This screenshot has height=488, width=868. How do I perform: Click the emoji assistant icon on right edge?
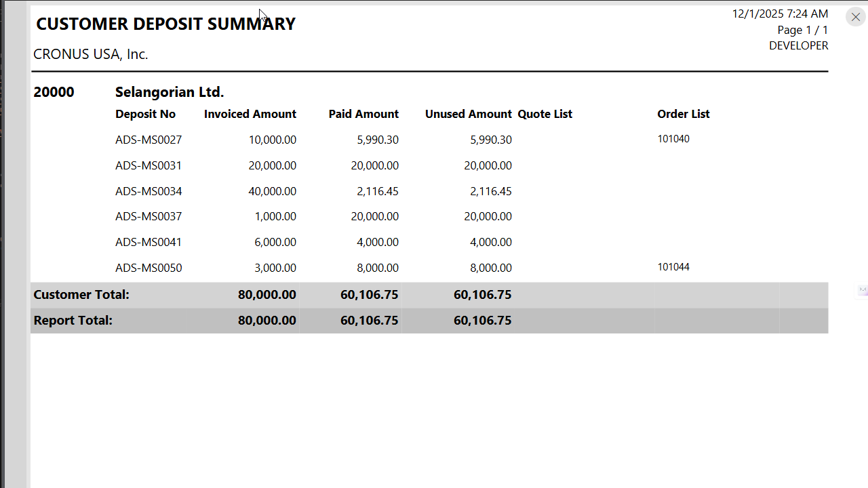point(863,290)
